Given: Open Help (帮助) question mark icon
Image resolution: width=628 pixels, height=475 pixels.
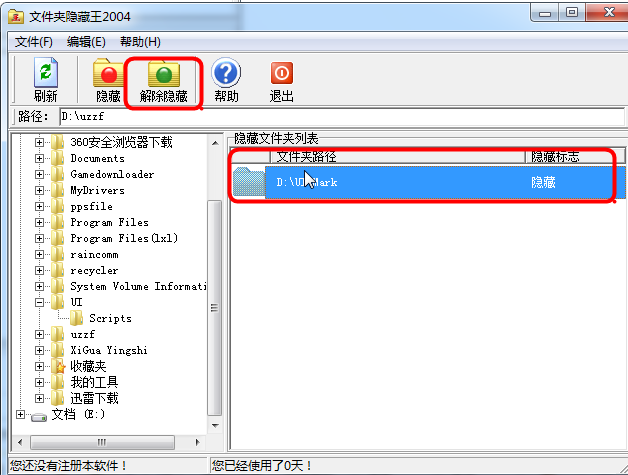Looking at the screenshot, I should [x=226, y=72].
